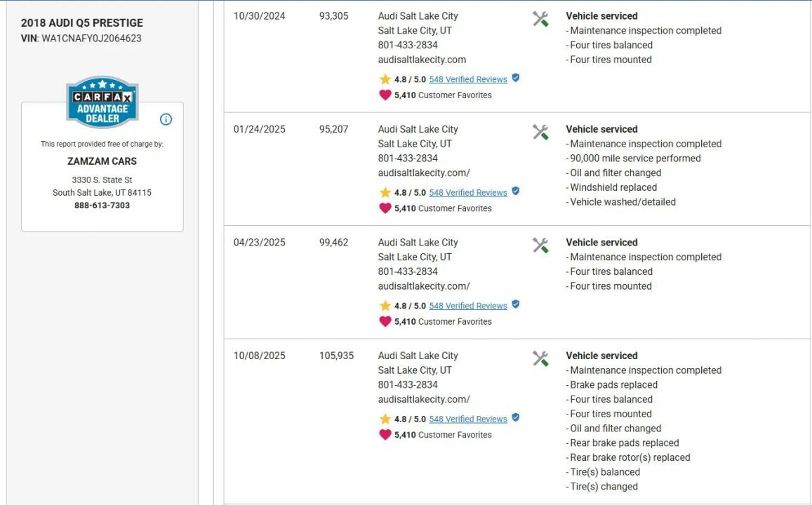Click heart favorites icon in 10/30/2024 record

(x=385, y=95)
